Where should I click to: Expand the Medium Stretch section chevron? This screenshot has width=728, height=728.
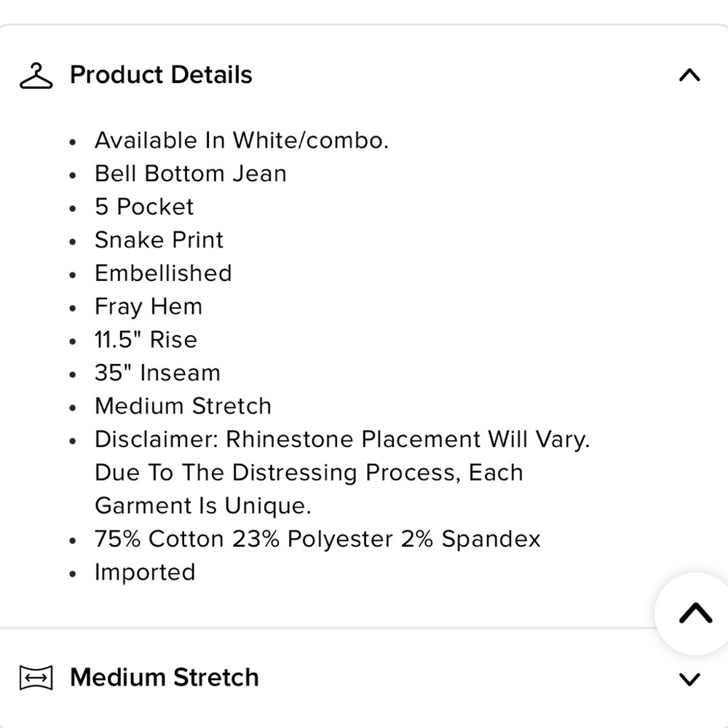[x=689, y=678]
